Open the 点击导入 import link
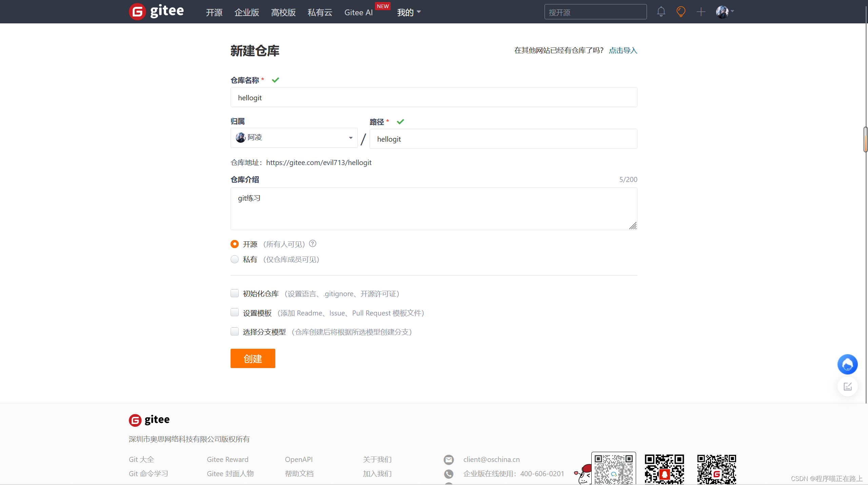The width and height of the screenshot is (868, 485). 623,50
